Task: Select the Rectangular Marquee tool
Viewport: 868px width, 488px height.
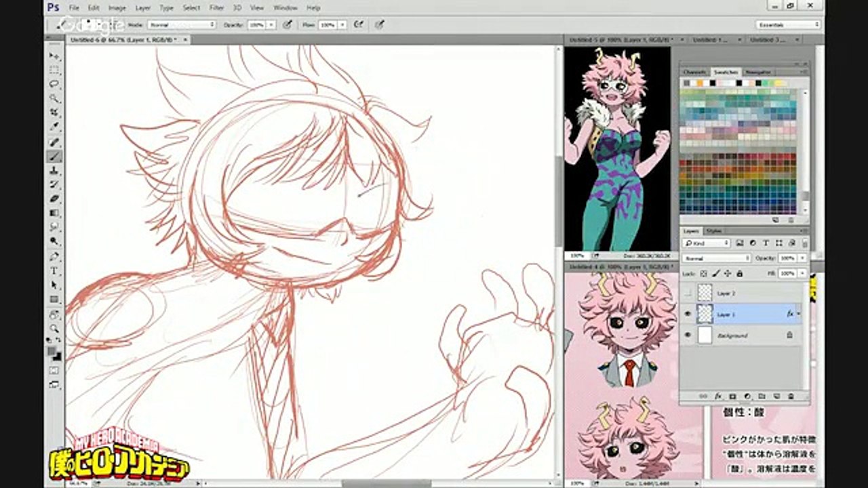Action: (54, 70)
